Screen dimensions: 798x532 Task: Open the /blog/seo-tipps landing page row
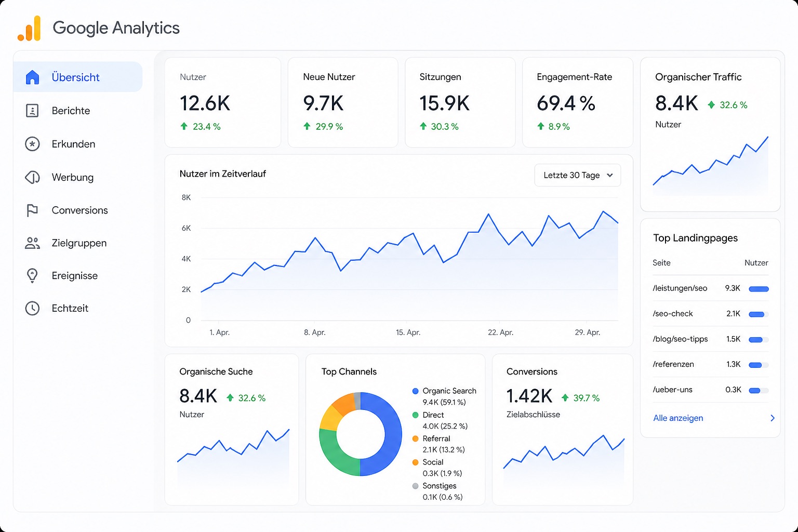pyautogui.click(x=711, y=339)
